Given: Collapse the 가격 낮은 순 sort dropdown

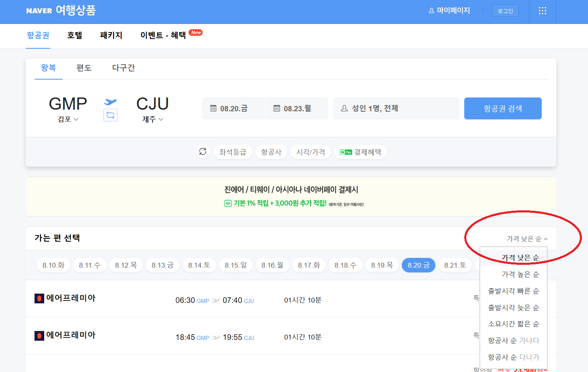Looking at the screenshot, I should point(527,239).
